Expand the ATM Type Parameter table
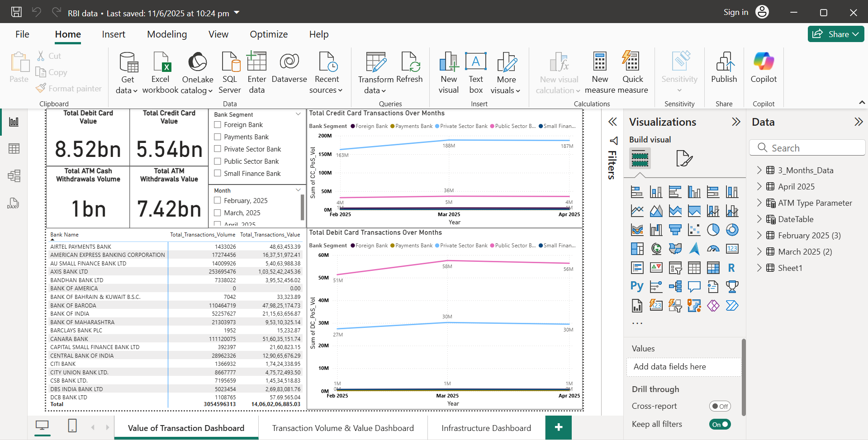Image resolution: width=868 pixels, height=440 pixels. click(759, 203)
